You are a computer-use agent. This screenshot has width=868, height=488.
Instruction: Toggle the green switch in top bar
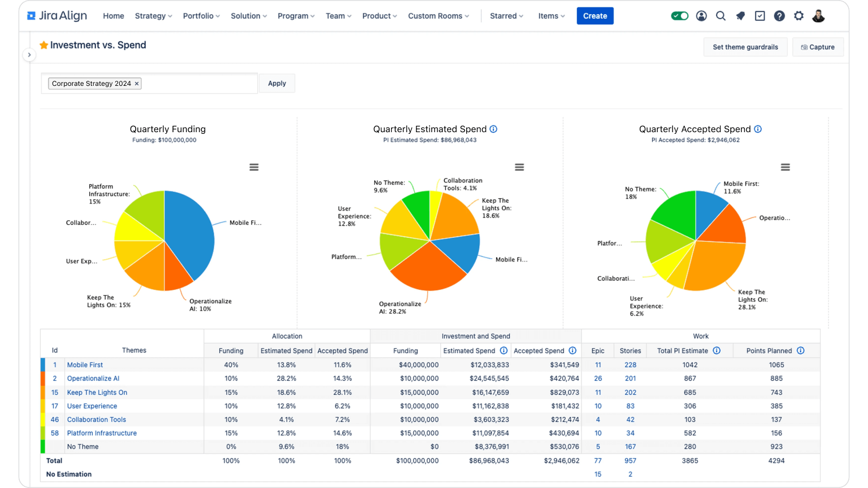680,16
